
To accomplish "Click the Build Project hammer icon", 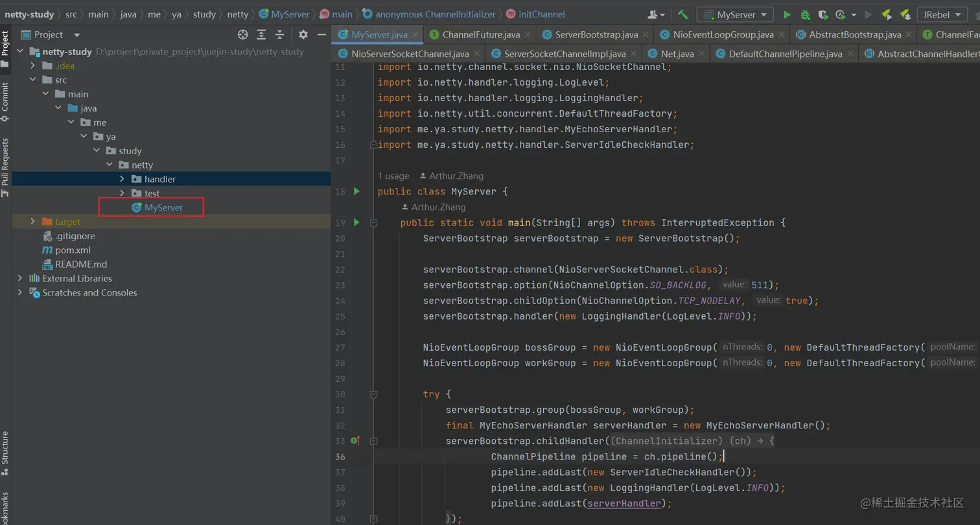I will (x=682, y=14).
